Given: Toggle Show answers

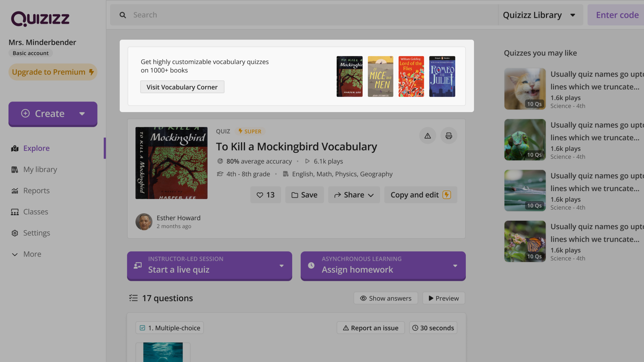Looking at the screenshot, I should coord(386,298).
